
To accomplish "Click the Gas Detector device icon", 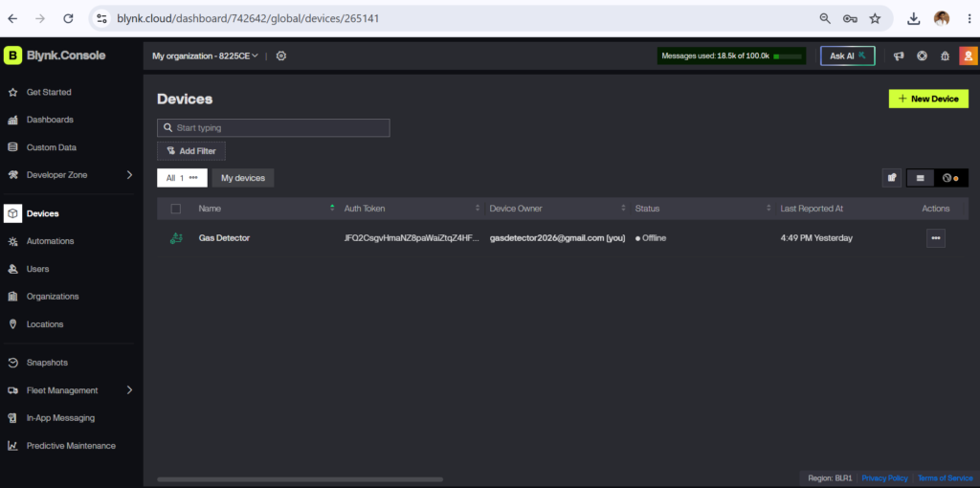I will tap(176, 238).
